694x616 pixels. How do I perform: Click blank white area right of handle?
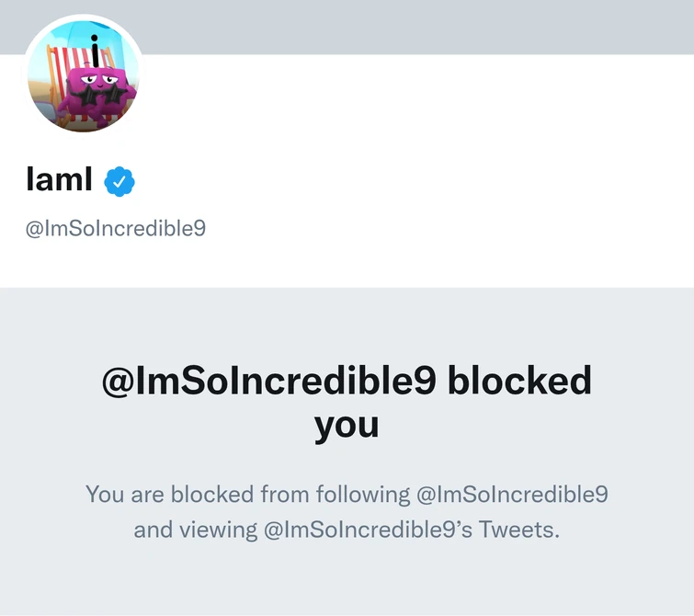pos(460,228)
